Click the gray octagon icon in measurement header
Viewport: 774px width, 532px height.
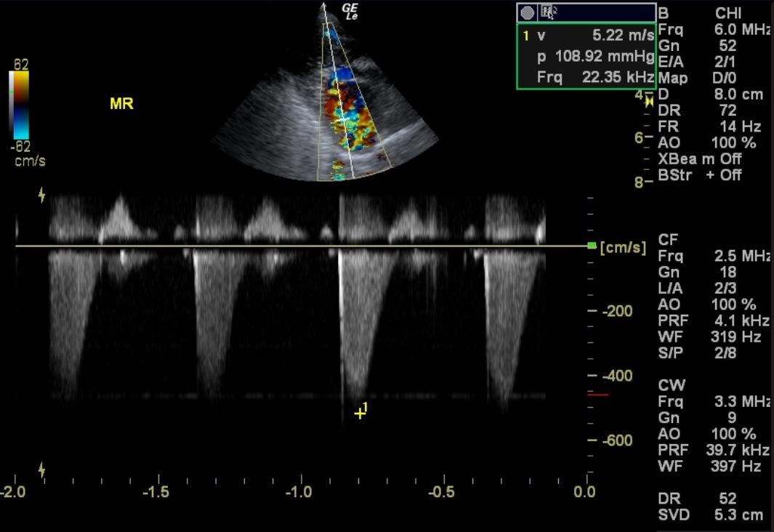pos(527,13)
